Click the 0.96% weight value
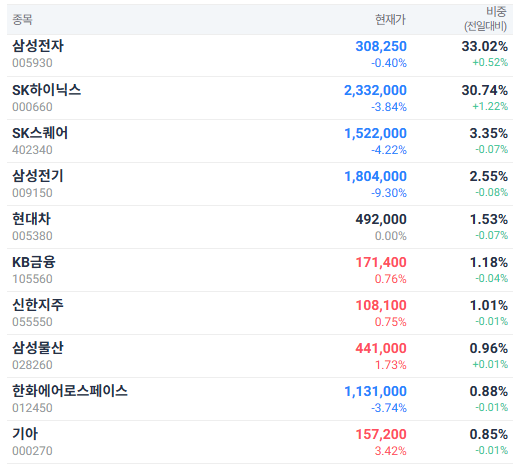The width and height of the screenshot is (523, 466). click(489, 349)
